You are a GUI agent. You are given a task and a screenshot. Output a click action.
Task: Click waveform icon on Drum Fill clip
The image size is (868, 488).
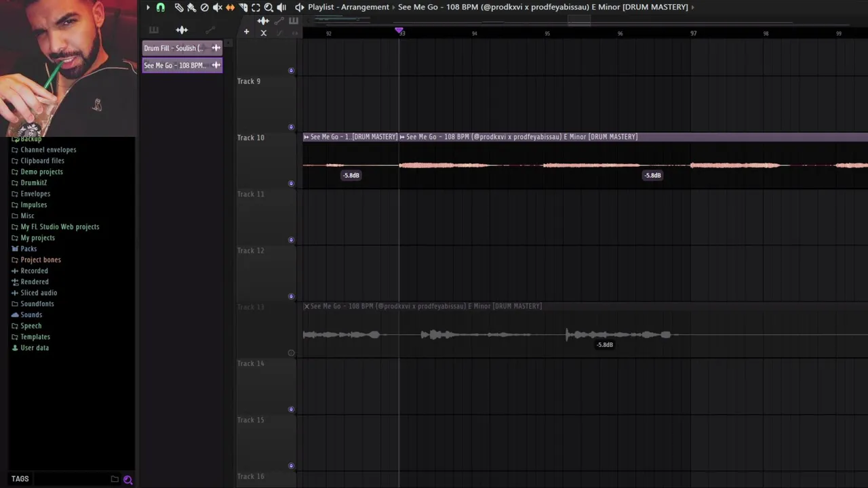pos(216,48)
